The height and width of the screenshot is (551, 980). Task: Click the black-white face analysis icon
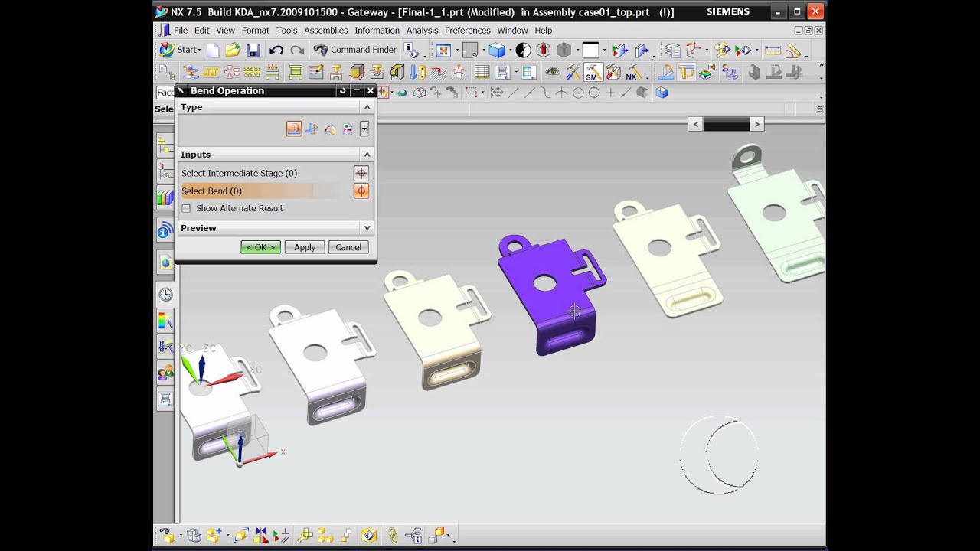point(523,50)
